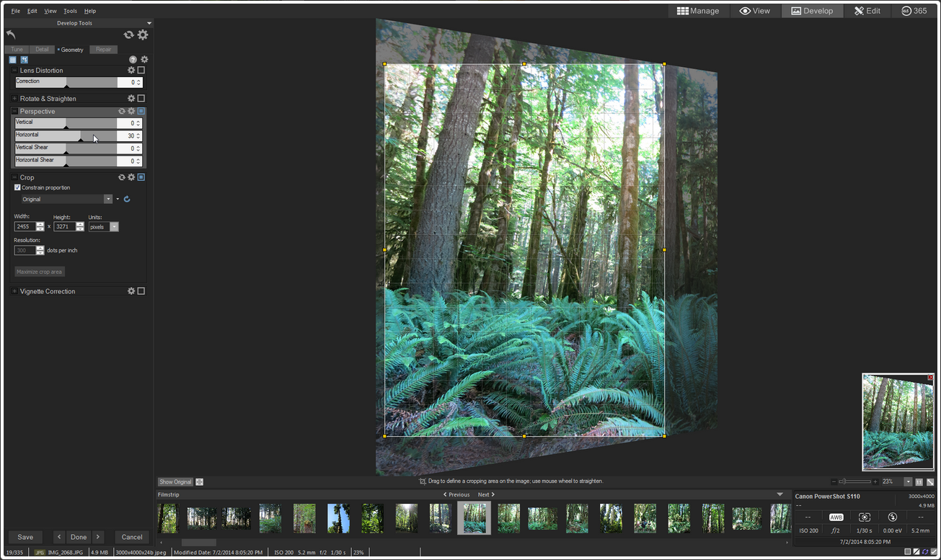
Task: Click the Show Original button
Action: (x=175, y=482)
